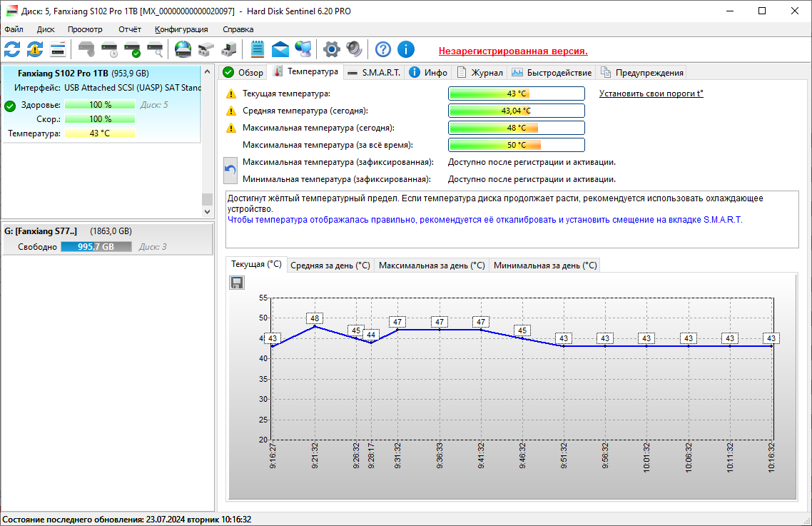Open the globe disk network icon
812x526 pixels.
[183, 49]
